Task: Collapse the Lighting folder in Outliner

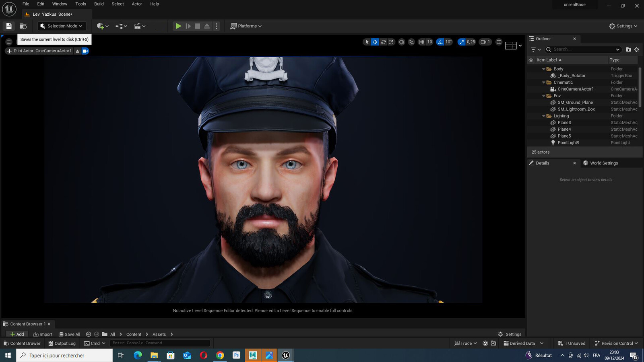Action: pos(544,116)
